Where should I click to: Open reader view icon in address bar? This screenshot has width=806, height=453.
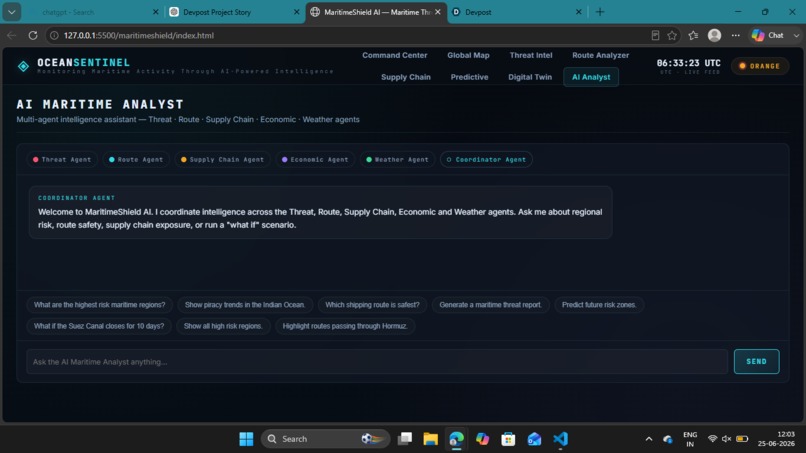[x=655, y=35]
